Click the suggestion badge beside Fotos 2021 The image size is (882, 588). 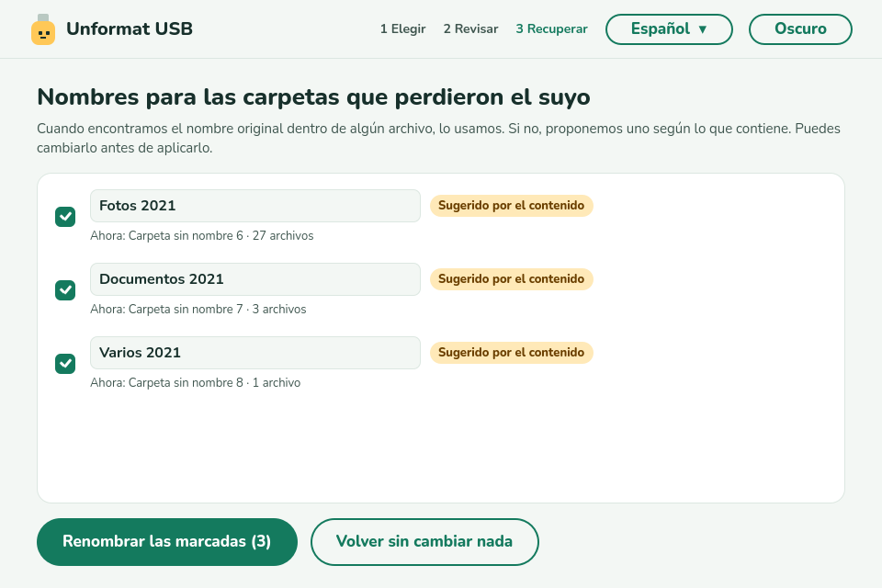click(512, 206)
